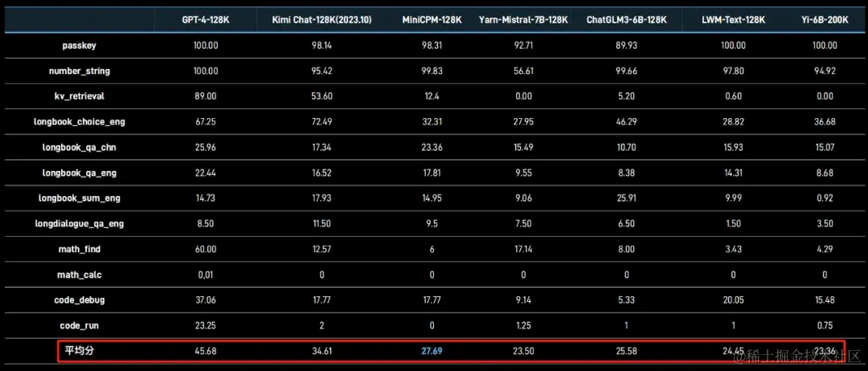Select the longbook_qa_eng score 22.44
Viewport: 868px width, 371px height.
pyautogui.click(x=206, y=173)
